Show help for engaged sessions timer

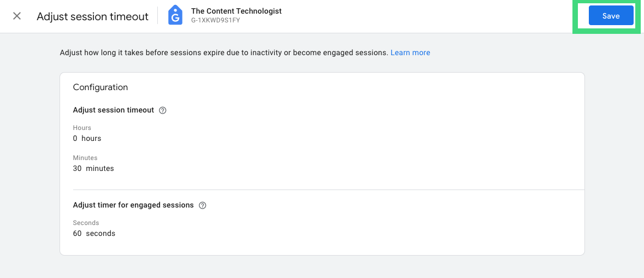202,205
